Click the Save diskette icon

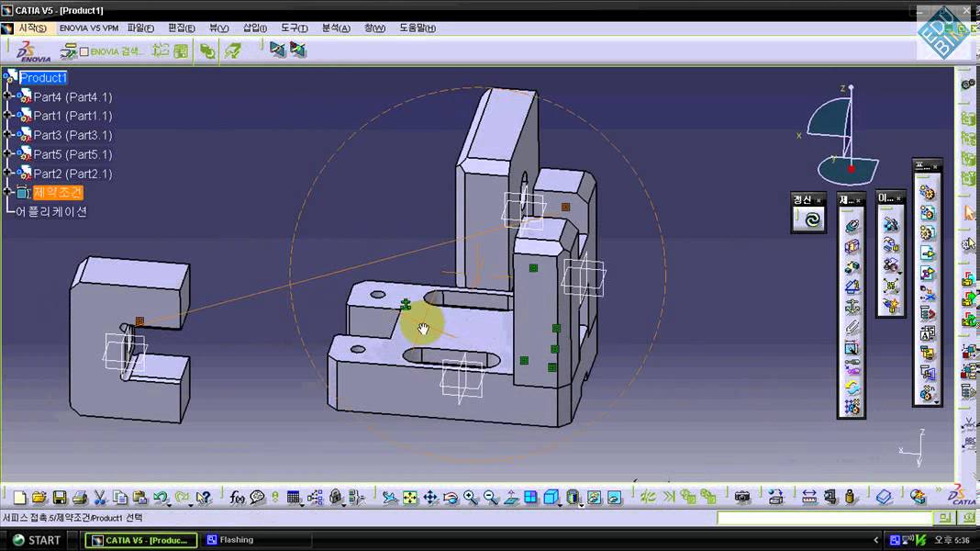click(x=60, y=497)
